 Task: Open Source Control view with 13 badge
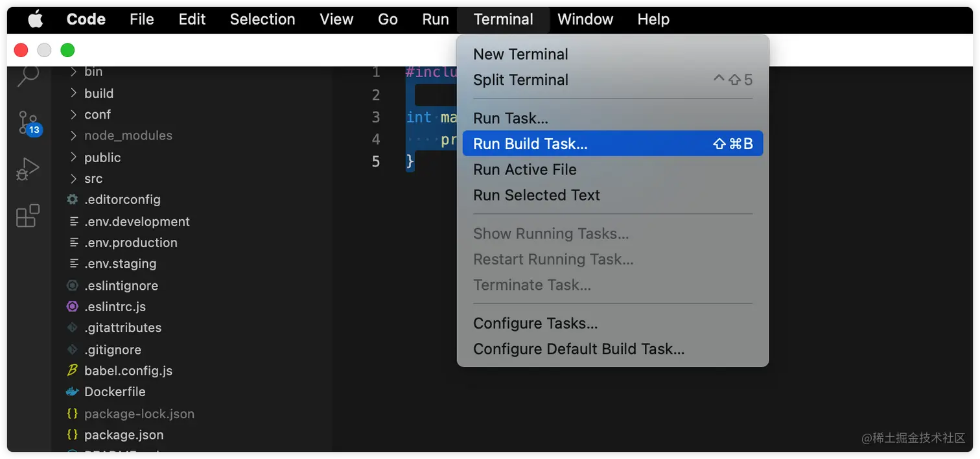tap(29, 123)
